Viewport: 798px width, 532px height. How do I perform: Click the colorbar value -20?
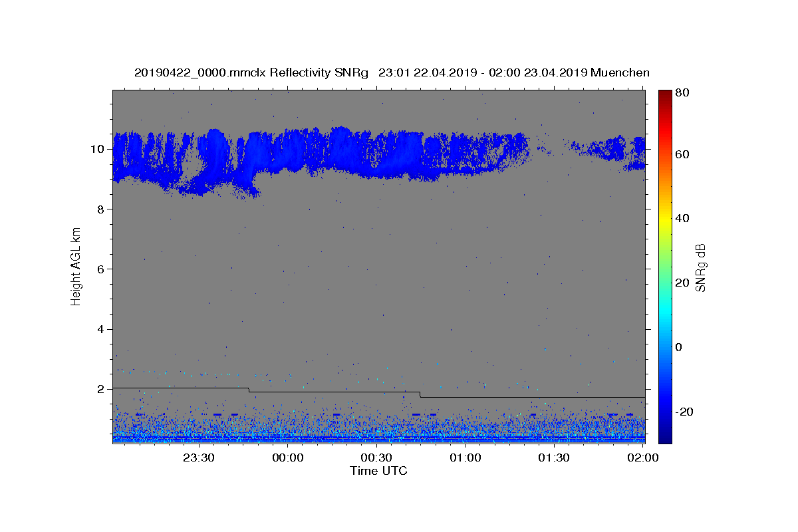click(684, 412)
